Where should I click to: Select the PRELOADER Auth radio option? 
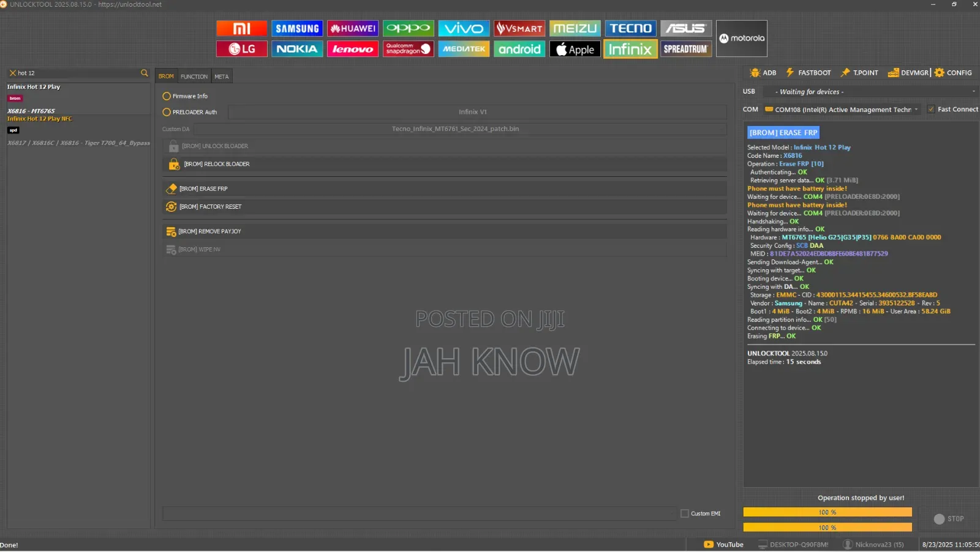click(167, 112)
